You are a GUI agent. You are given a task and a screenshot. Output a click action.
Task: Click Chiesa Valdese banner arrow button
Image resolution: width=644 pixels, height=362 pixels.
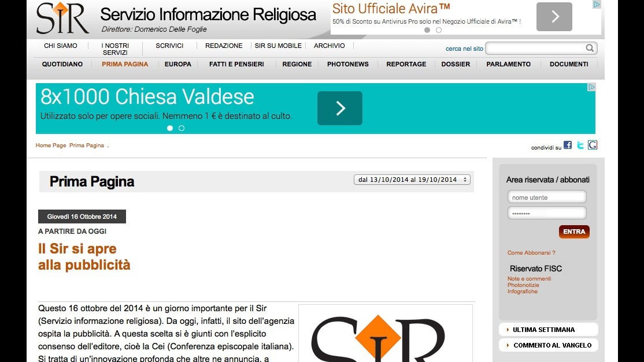click(x=340, y=108)
